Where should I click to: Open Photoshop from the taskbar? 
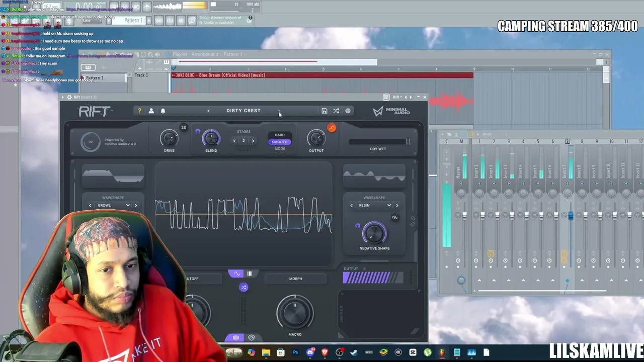pos(295,352)
